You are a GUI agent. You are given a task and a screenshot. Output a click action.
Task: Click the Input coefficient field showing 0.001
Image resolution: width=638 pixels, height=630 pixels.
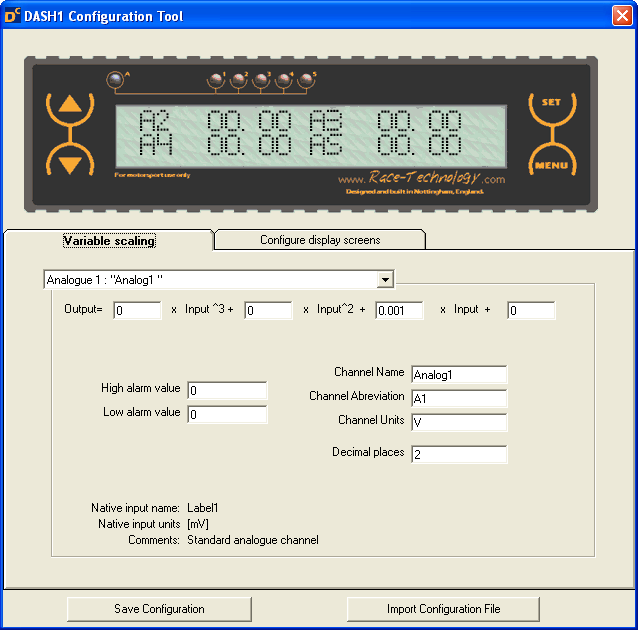tap(399, 311)
